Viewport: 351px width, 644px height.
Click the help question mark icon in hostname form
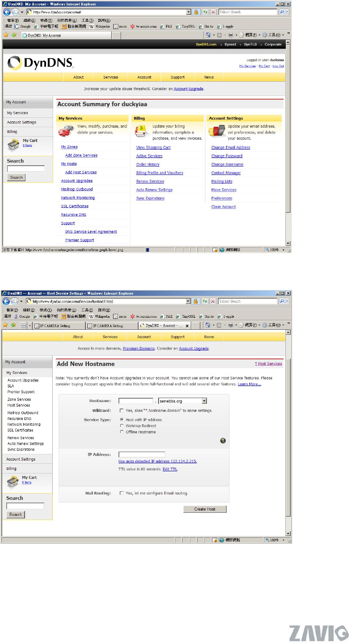click(223, 440)
